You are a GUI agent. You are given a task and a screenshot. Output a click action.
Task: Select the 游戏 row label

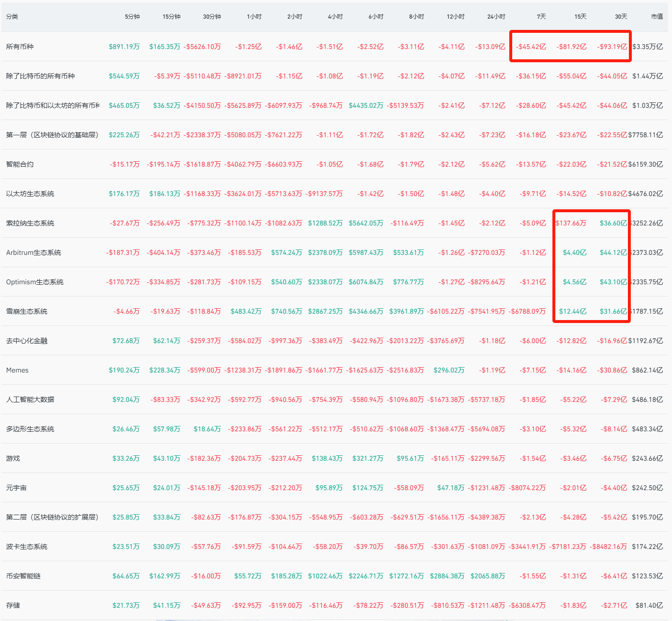point(13,458)
